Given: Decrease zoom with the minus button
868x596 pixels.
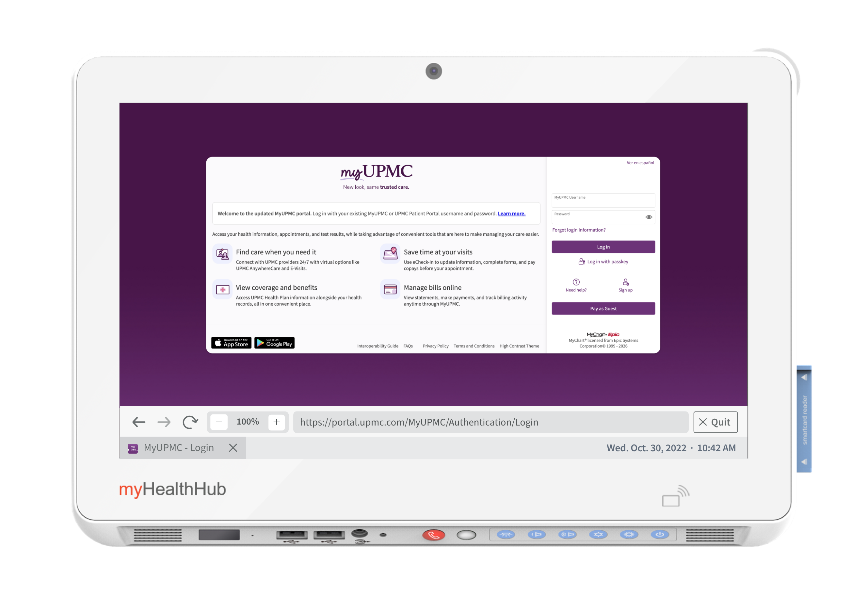Looking at the screenshot, I should [219, 422].
